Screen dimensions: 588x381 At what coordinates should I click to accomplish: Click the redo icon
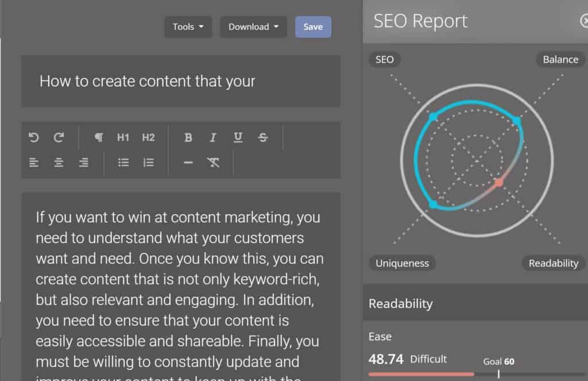[x=59, y=137]
